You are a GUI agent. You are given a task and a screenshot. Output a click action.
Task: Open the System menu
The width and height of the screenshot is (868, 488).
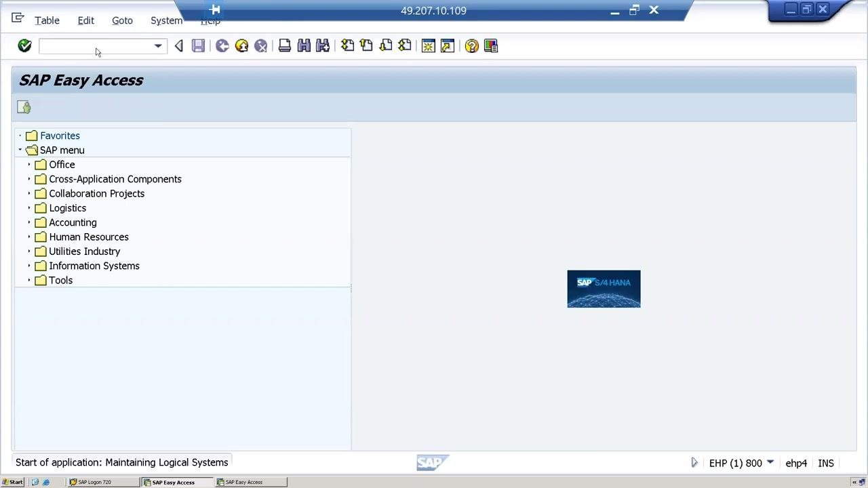point(166,20)
